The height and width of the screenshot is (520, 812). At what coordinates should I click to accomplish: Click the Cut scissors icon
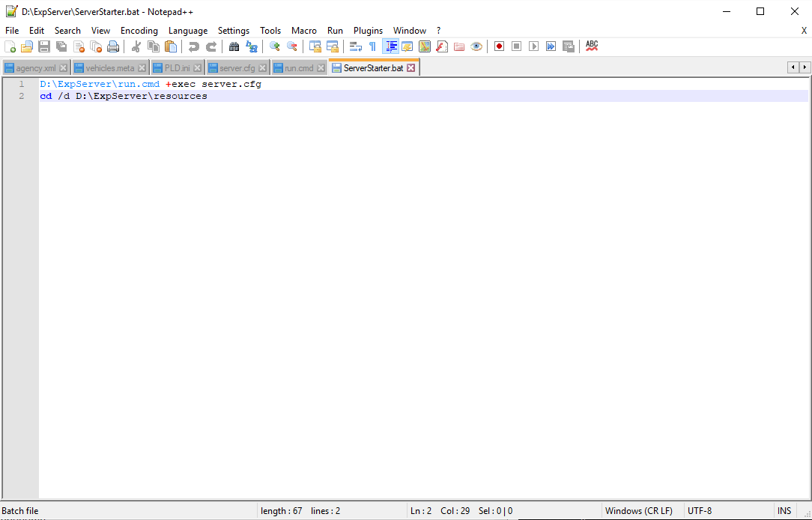point(136,46)
